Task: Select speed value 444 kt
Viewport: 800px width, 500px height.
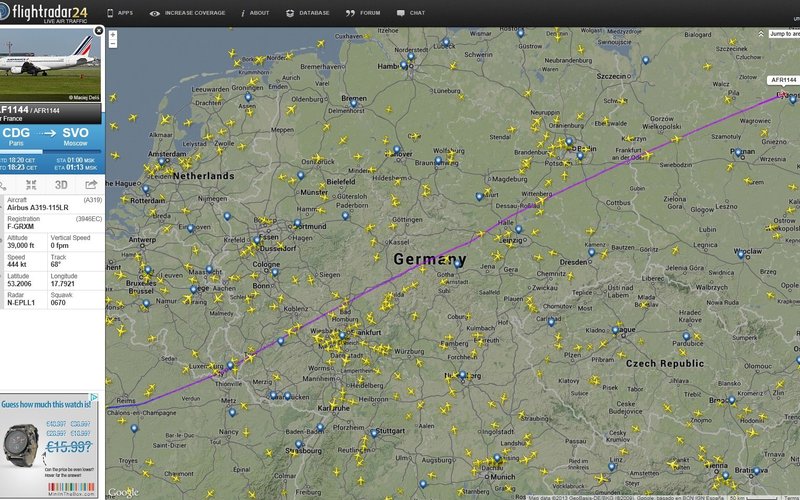Action: coord(17,264)
